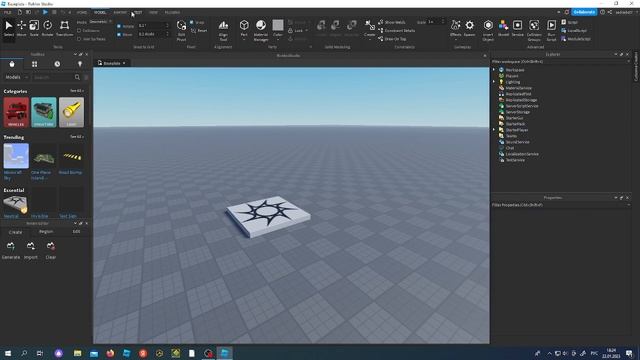The width and height of the screenshot is (640, 360).
Task: Open the Align Tool
Action: 223,30
